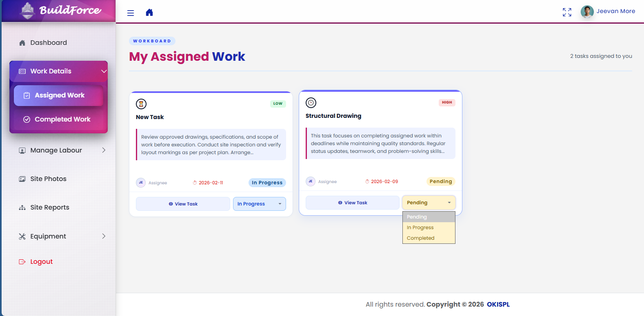This screenshot has height=316, width=644.
Task: Click the Site Photos image icon
Action: (x=22, y=179)
